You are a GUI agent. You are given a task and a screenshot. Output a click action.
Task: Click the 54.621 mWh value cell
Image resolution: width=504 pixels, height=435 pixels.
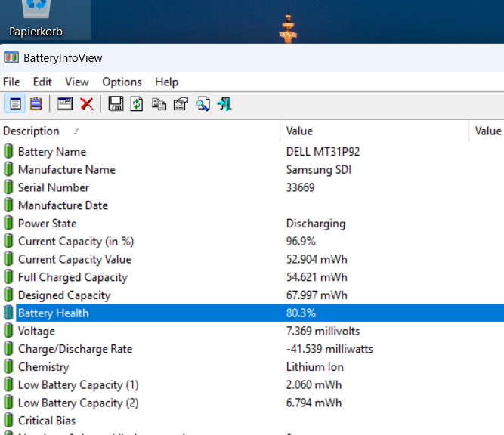pos(317,278)
